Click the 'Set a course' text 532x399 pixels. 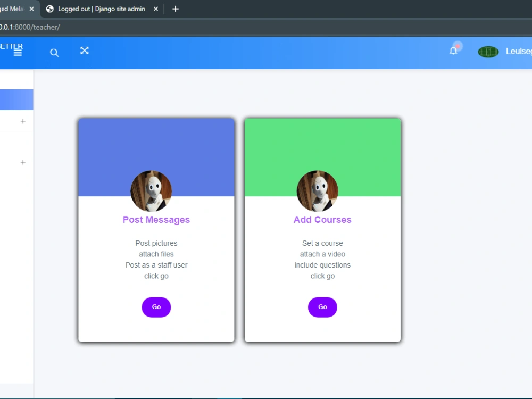tap(322, 243)
